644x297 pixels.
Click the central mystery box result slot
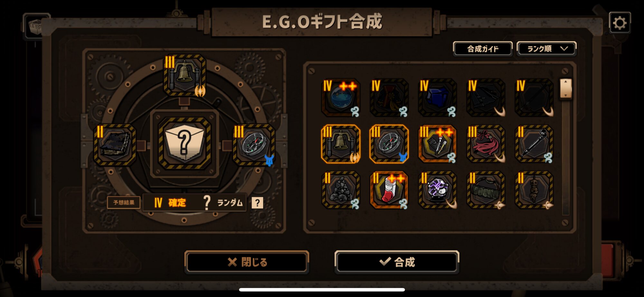185,143
